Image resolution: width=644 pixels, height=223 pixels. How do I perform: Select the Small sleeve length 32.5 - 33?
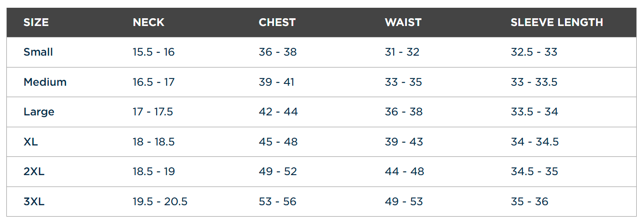tap(534, 52)
